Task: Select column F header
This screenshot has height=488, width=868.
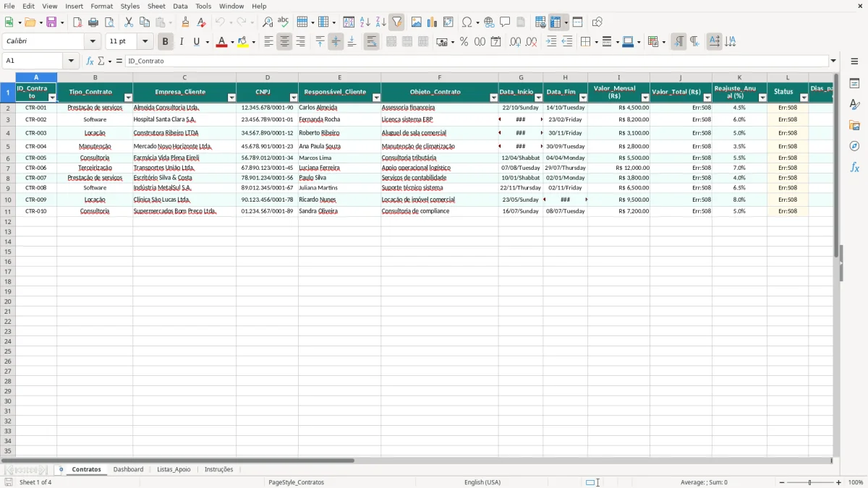Action: pyautogui.click(x=439, y=77)
